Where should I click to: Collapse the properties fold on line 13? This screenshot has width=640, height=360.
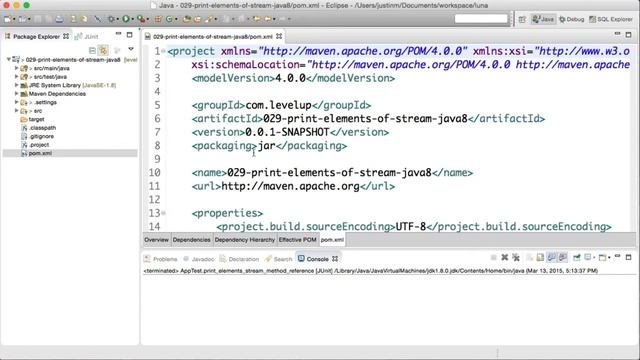[x=163, y=213]
